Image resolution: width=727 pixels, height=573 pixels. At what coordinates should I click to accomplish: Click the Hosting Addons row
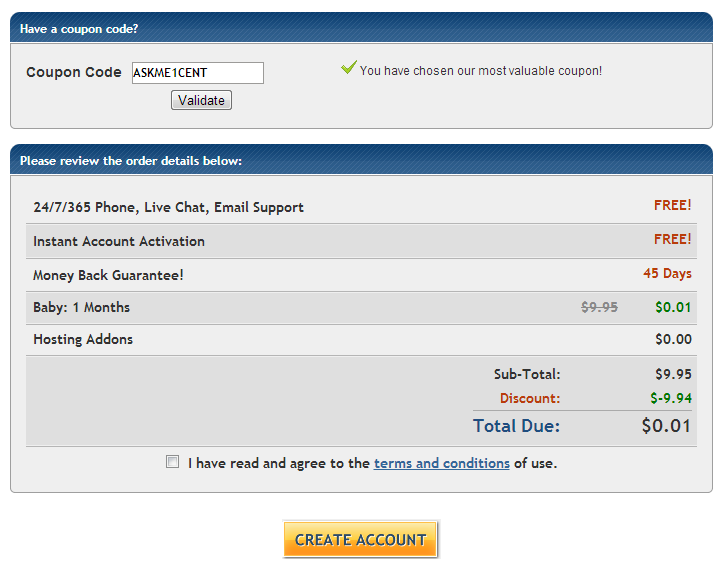click(83, 339)
